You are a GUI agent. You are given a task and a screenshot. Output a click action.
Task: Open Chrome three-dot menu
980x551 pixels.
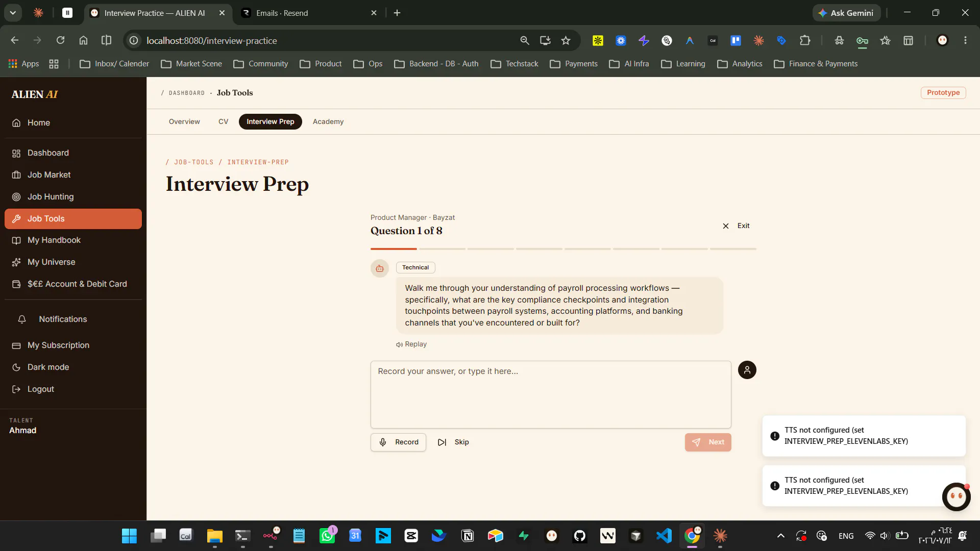[965, 41]
